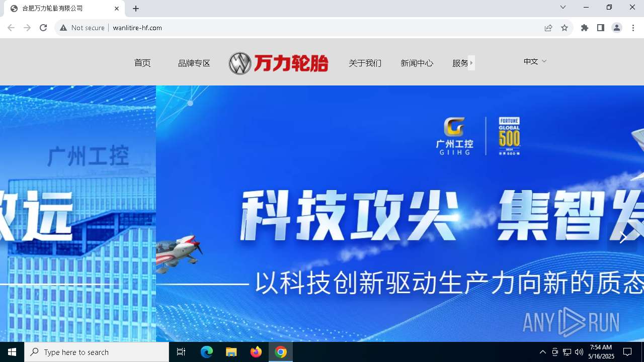Click the Not secure warning icon
This screenshot has width=644, height=362.
click(x=63, y=28)
